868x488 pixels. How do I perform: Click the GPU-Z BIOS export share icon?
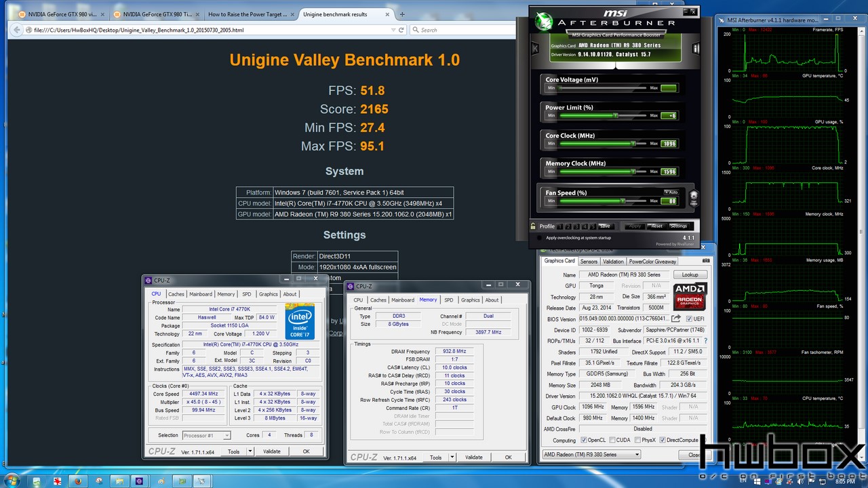point(676,319)
